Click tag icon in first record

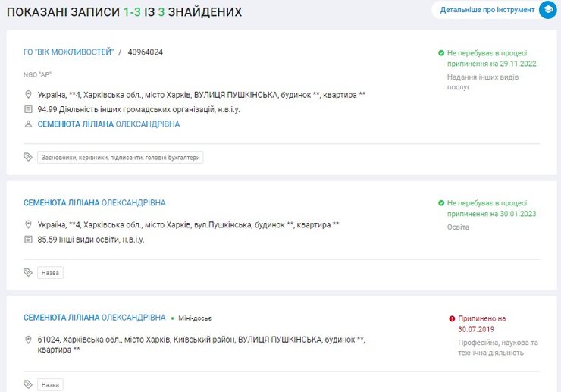click(28, 157)
